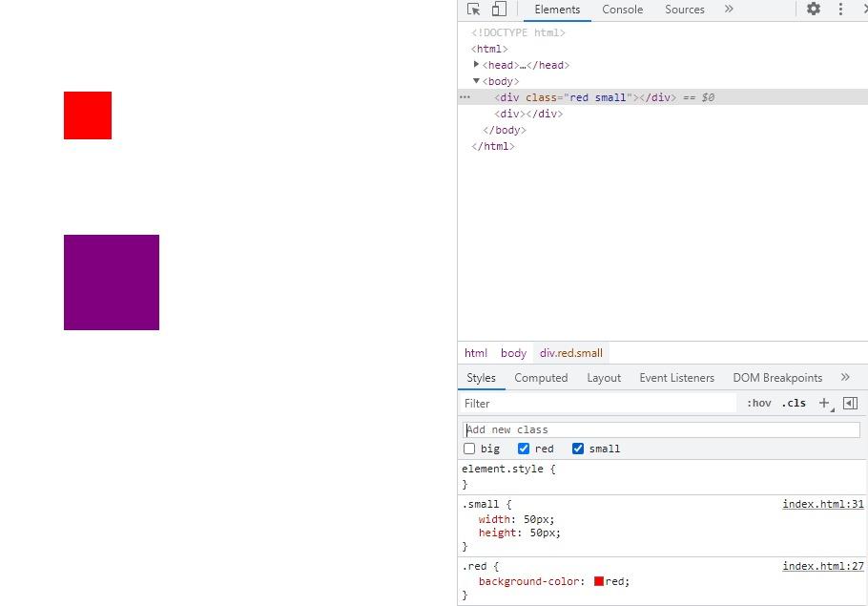Enable the big class checkbox
The height and width of the screenshot is (606, 868).
pyautogui.click(x=469, y=449)
